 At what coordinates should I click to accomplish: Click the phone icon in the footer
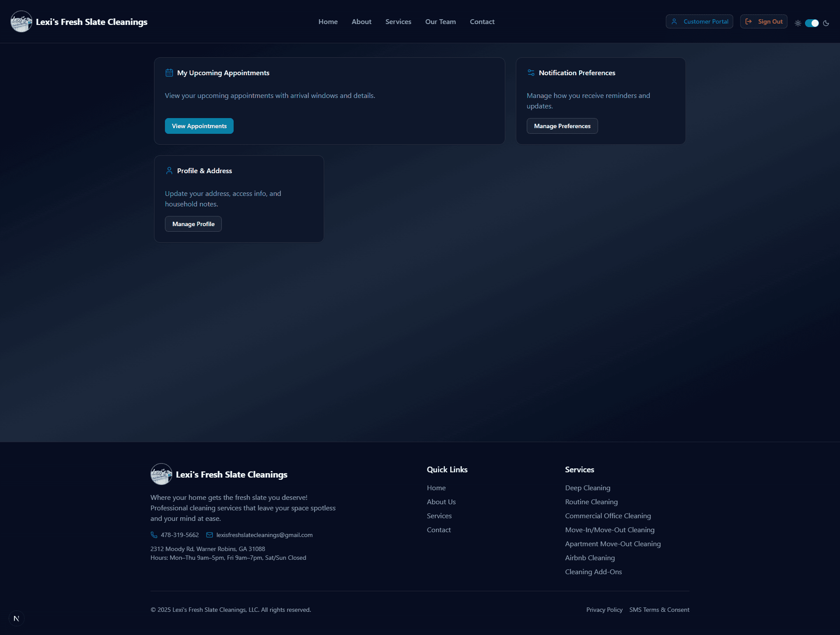(154, 535)
